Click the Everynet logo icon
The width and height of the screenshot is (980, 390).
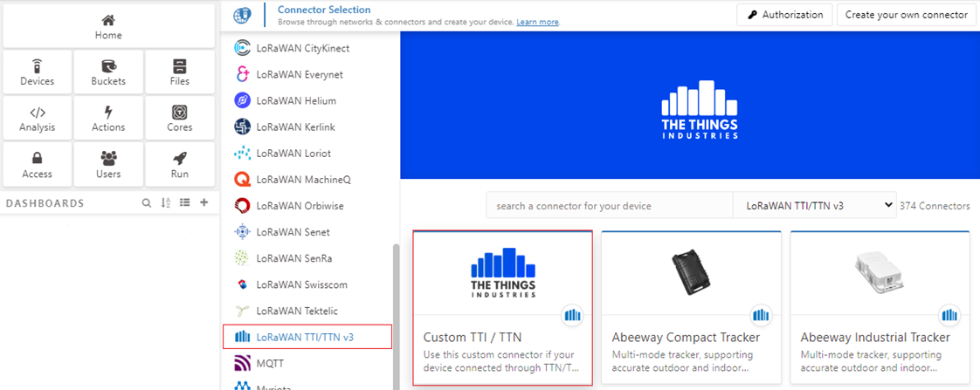(242, 74)
